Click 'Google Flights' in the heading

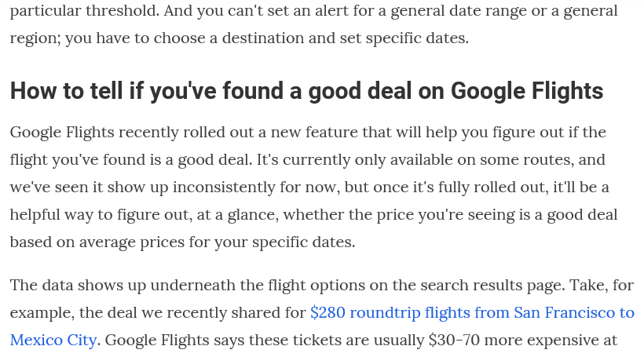pos(527,91)
